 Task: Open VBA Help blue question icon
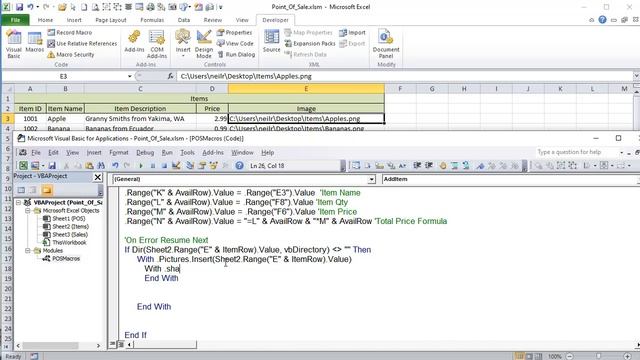pos(240,166)
